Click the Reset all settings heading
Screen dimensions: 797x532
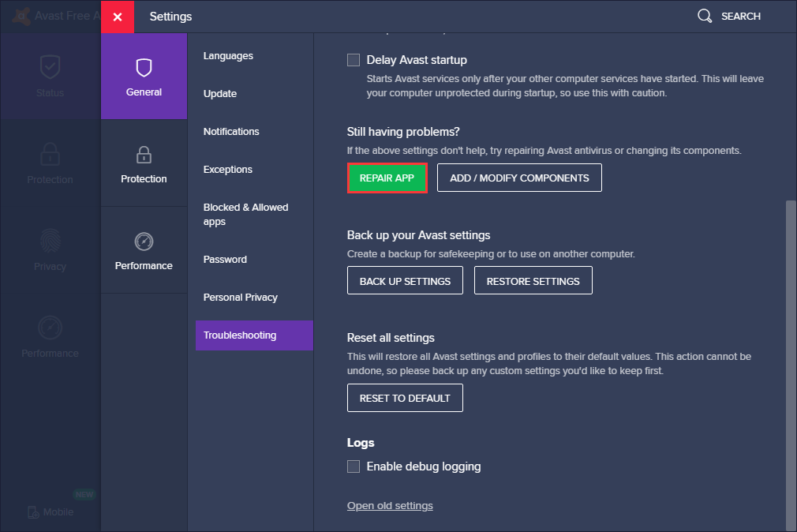coord(391,338)
